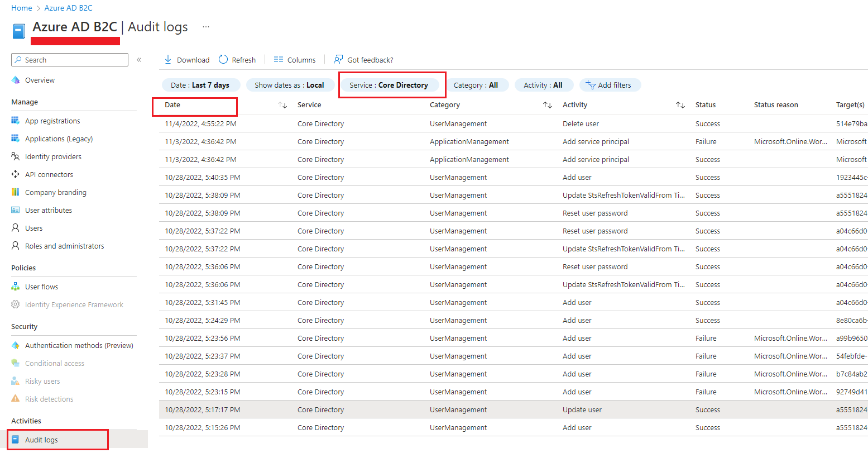Viewport: 868px width, 467px height.
Task: Click the Company branding icon
Action: point(16,192)
